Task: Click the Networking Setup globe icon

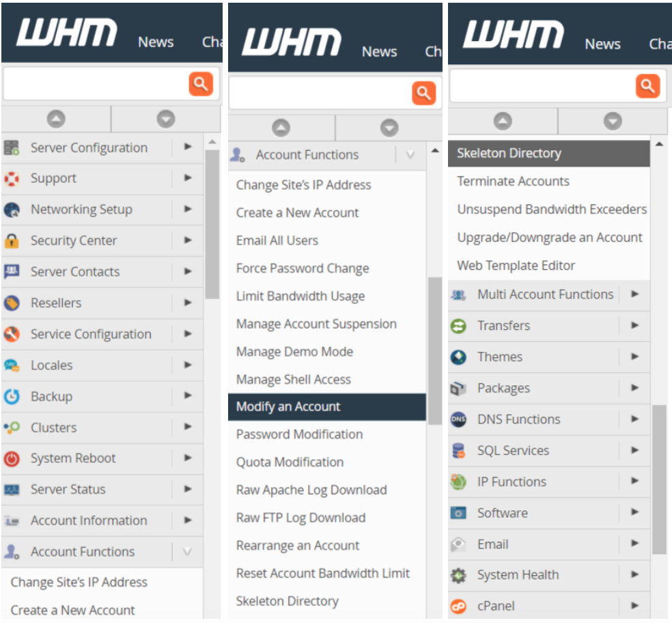Action: tap(12, 210)
